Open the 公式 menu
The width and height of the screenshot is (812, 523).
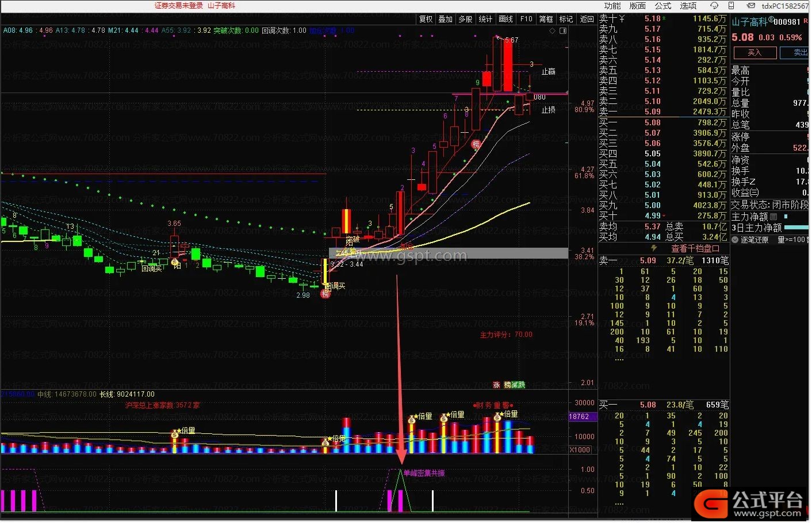point(663,6)
